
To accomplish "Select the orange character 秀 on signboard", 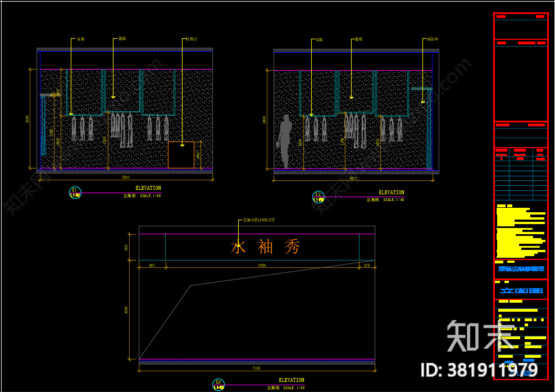I will (x=292, y=247).
